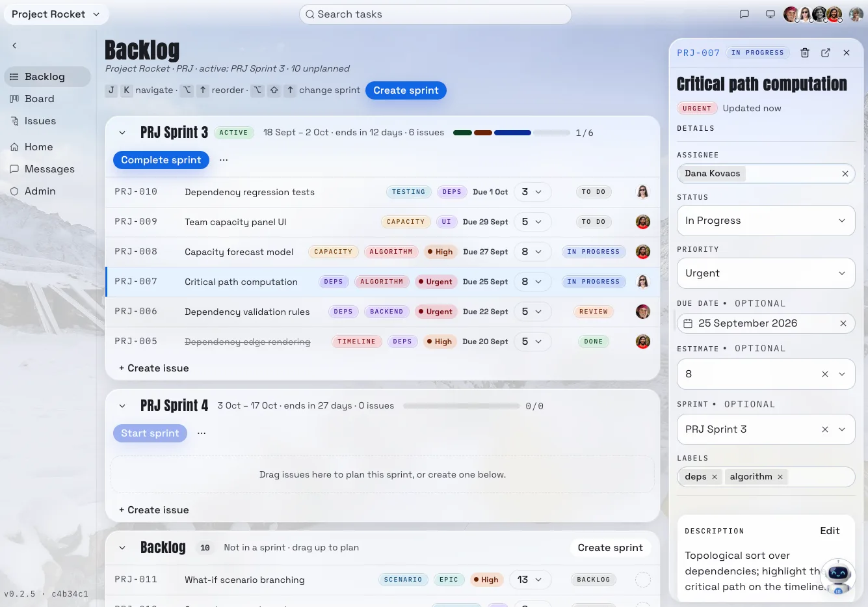Go to Backlog in the sidebar
This screenshot has width=868, height=607.
click(x=47, y=77)
